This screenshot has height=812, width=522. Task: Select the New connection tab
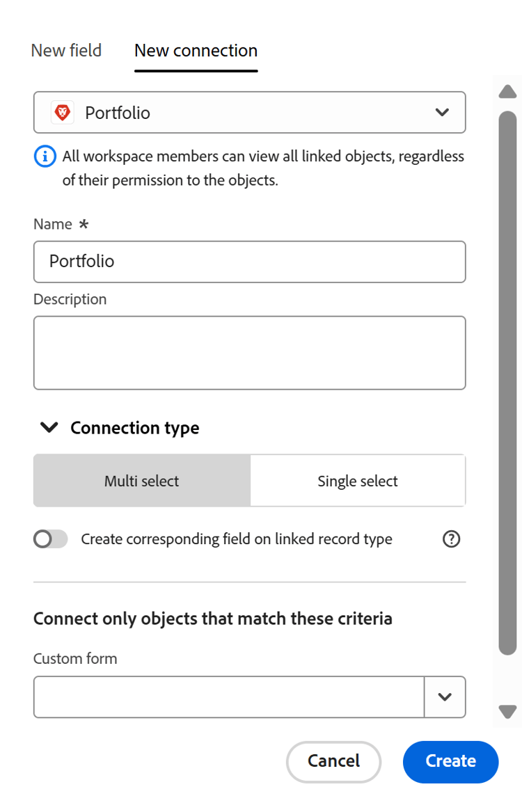(x=196, y=50)
